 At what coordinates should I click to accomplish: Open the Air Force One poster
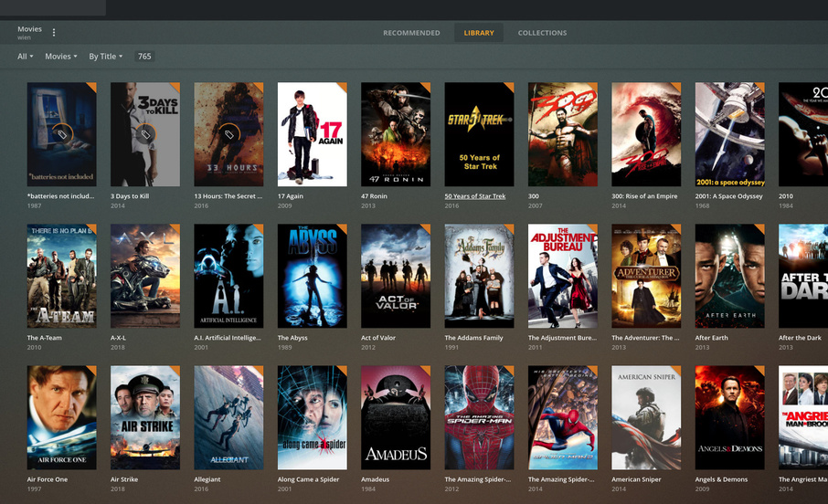tap(62, 417)
